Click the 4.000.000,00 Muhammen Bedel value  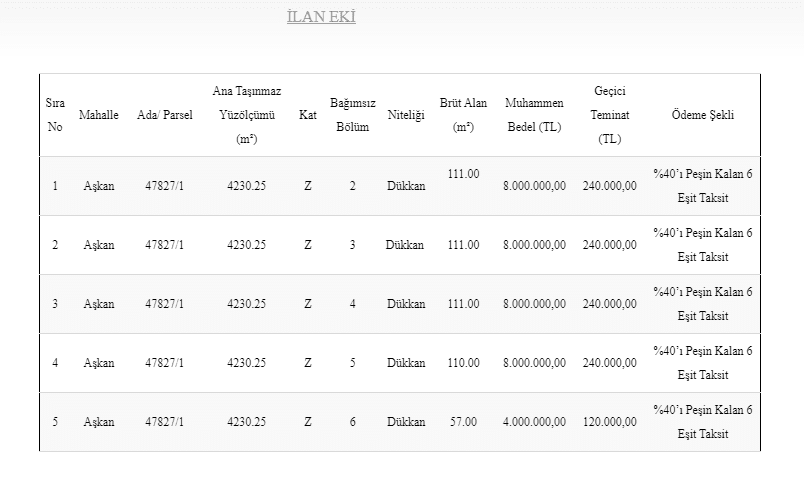(534, 422)
